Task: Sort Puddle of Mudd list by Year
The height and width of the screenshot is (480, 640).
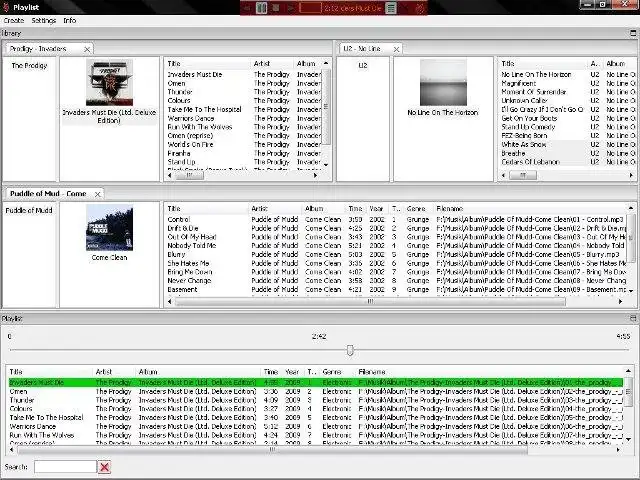Action: tap(376, 209)
